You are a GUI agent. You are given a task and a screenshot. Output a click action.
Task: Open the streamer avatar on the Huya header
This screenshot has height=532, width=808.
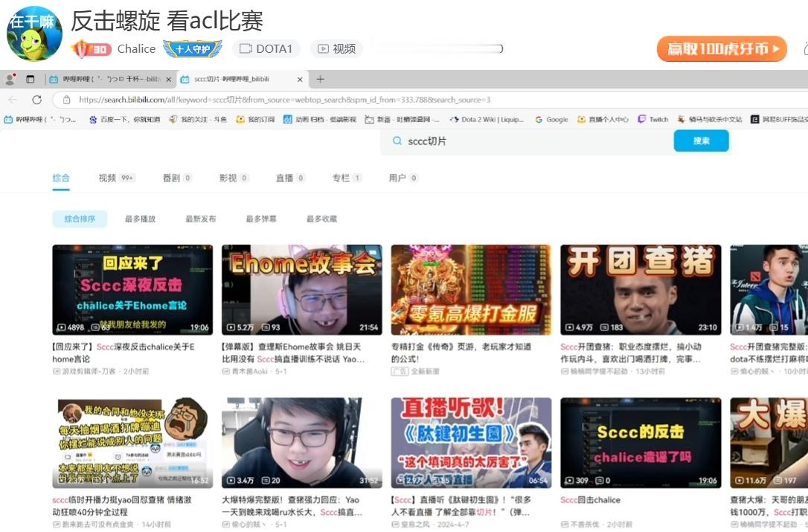tap(34, 34)
